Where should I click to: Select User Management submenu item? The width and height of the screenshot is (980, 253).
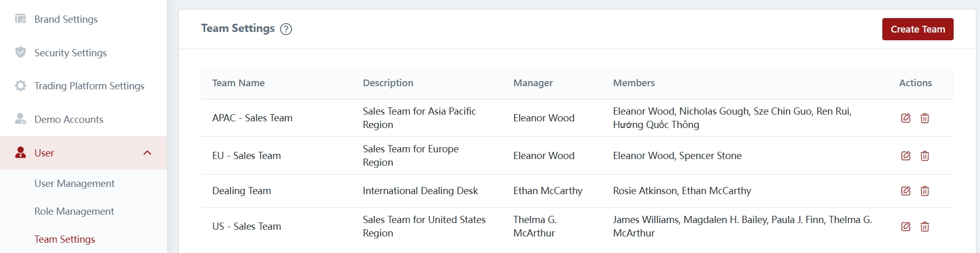(x=74, y=184)
